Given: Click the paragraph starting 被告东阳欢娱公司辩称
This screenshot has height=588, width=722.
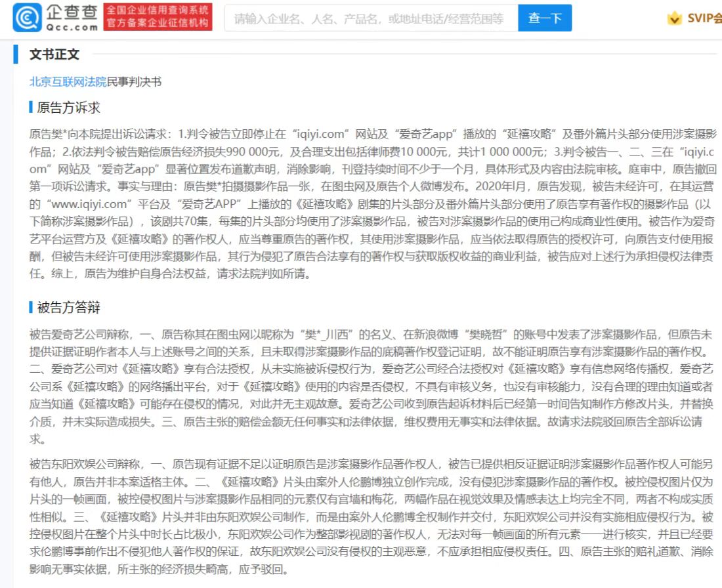Looking at the screenshot, I should [x=371, y=516].
